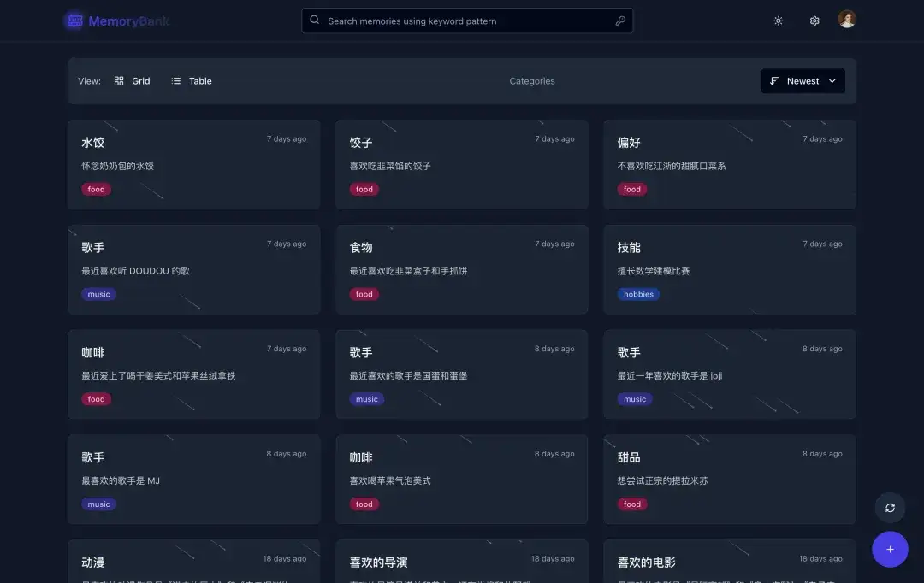Click the magnifier icon in the search bar
The image size is (924, 583).
tap(315, 20)
